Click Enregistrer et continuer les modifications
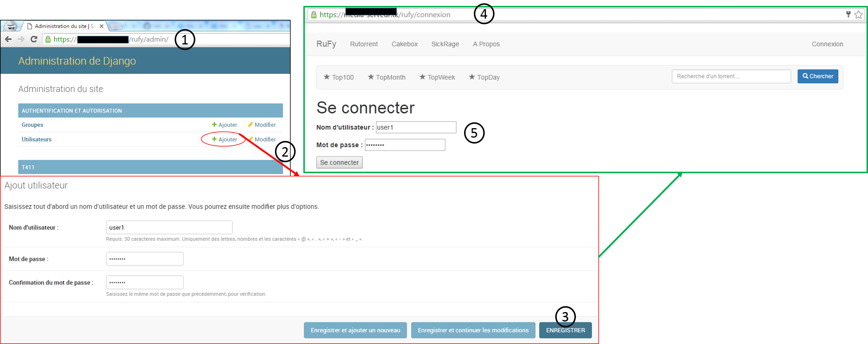The width and height of the screenshot is (868, 344). pyautogui.click(x=473, y=330)
